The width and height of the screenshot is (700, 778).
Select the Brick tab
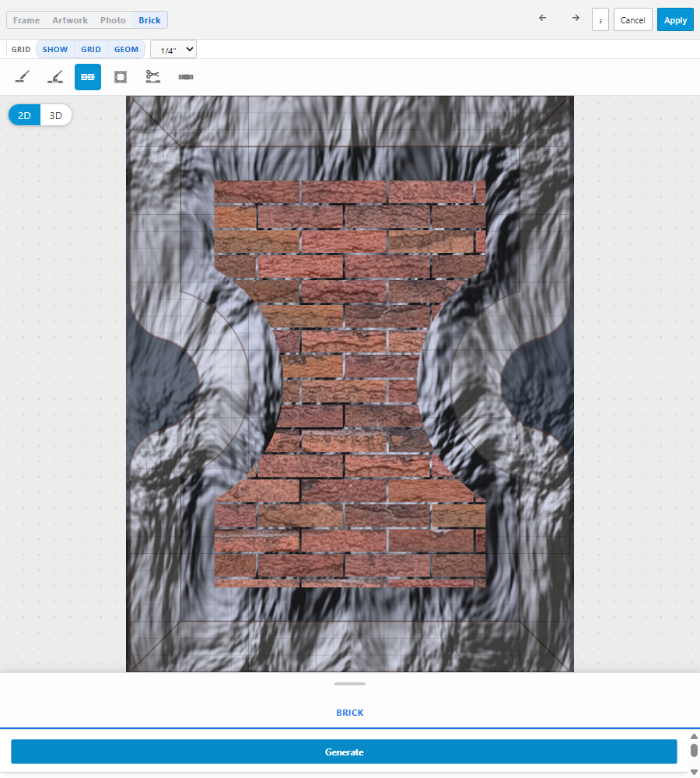(149, 20)
